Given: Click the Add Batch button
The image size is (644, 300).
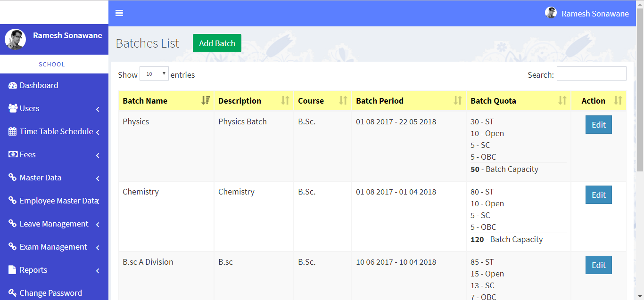Looking at the screenshot, I should point(217,42).
